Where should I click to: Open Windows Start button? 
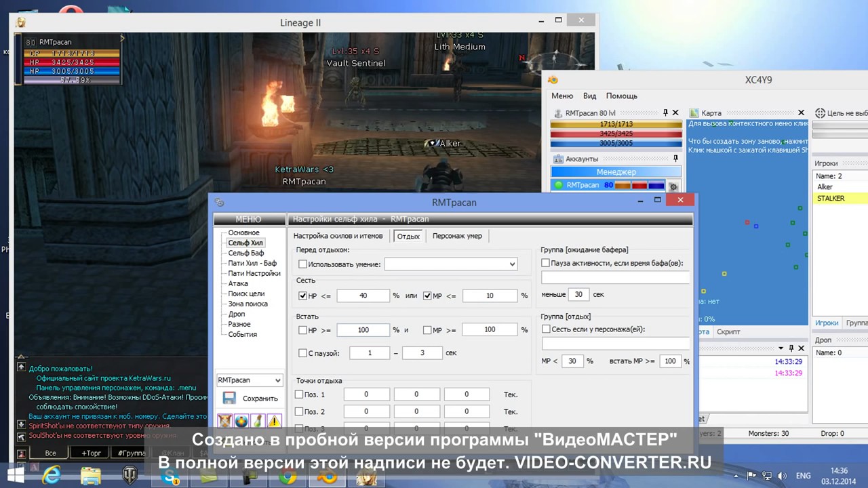coord(15,476)
